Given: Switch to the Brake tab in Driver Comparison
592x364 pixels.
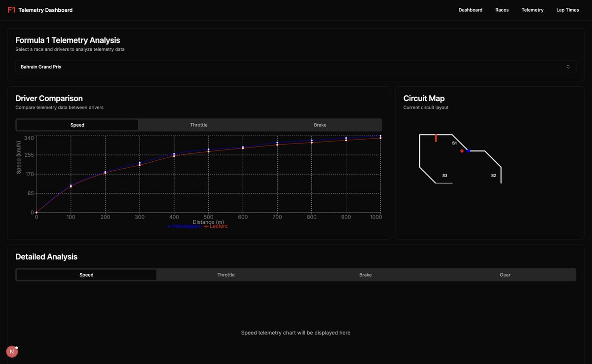Looking at the screenshot, I should (x=320, y=125).
